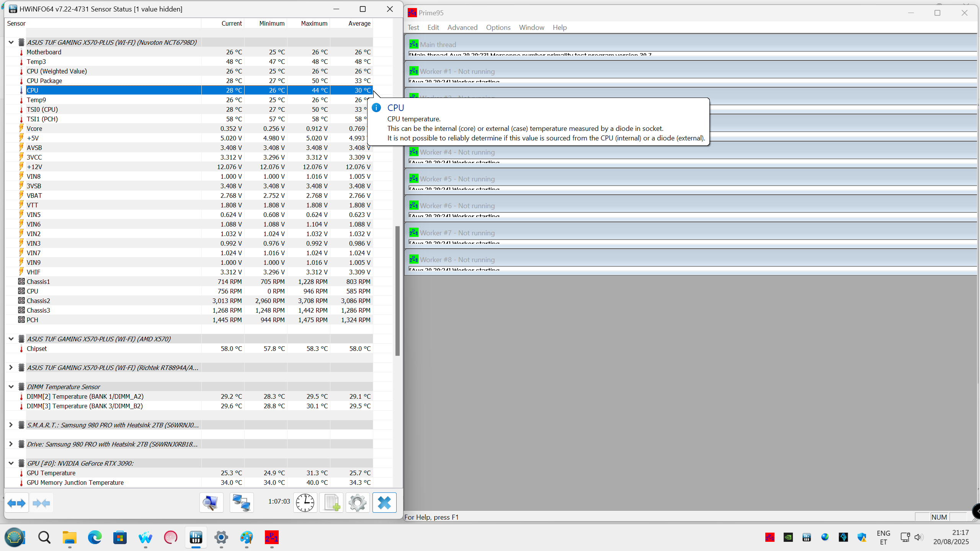Image resolution: width=980 pixels, height=551 pixels.
Task: Open the Prime95 Help menu
Action: pos(560,28)
